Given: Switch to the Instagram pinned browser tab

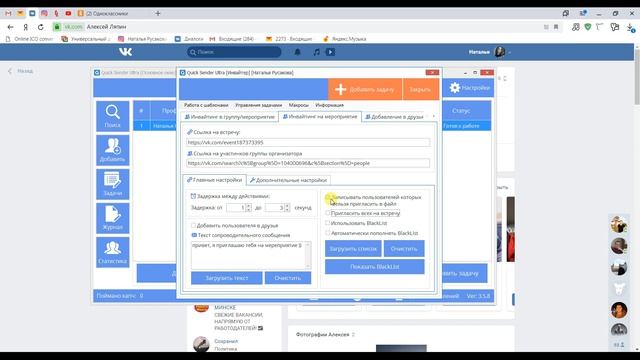Looking at the screenshot, I should click(x=44, y=13).
